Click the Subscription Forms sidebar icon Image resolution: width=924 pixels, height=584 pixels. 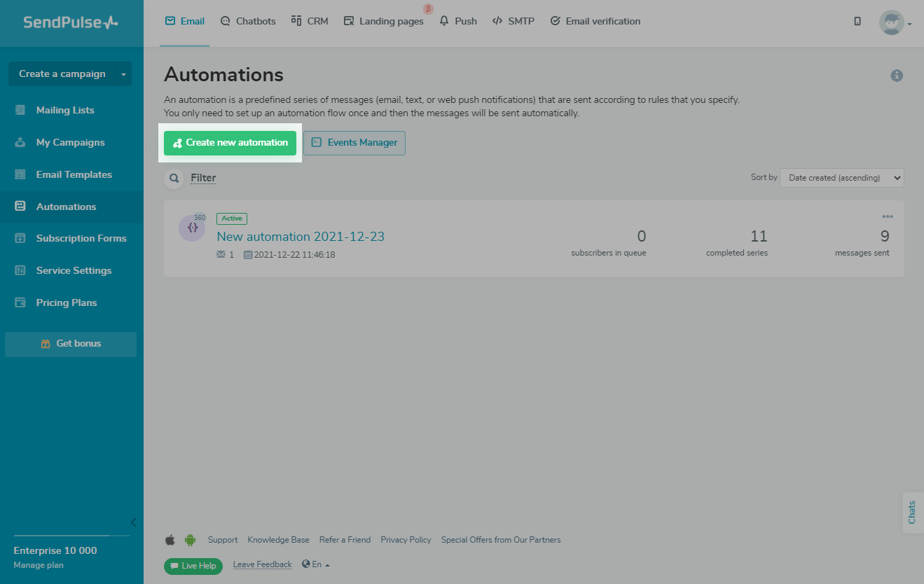tap(20, 238)
